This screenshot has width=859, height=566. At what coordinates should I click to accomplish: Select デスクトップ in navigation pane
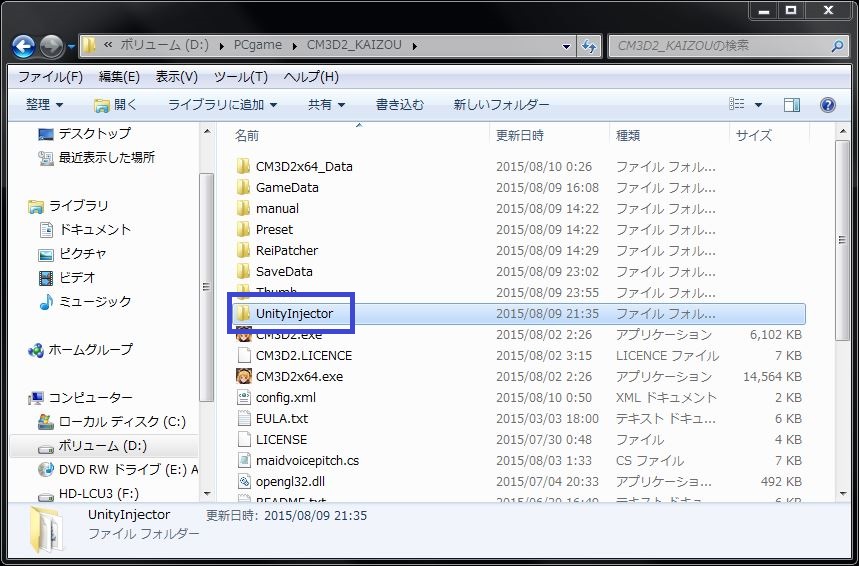pos(84,133)
